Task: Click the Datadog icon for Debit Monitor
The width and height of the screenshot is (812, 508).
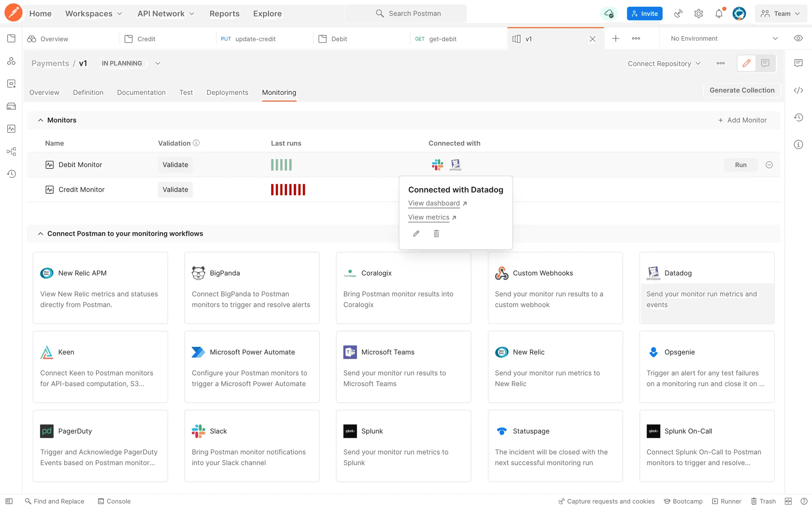Action: [x=456, y=165]
